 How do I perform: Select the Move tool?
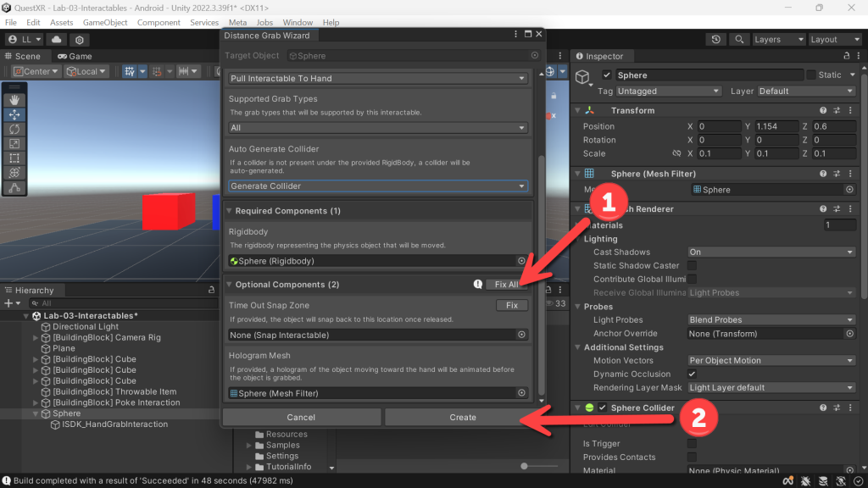[14, 114]
